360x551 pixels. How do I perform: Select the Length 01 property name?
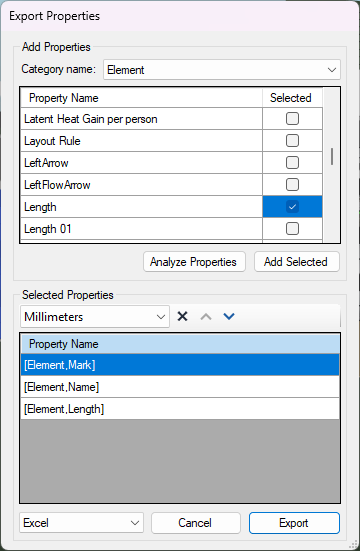(x=141, y=229)
